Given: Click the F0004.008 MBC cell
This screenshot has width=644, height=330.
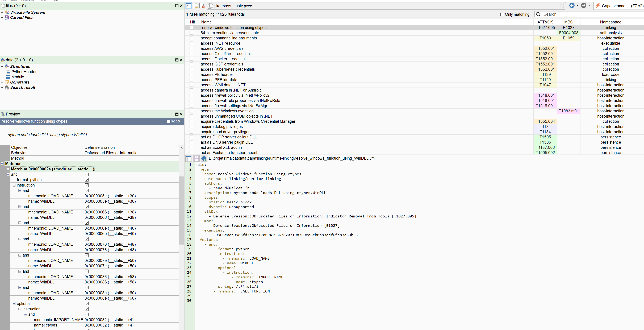Looking at the screenshot, I should point(568,33).
